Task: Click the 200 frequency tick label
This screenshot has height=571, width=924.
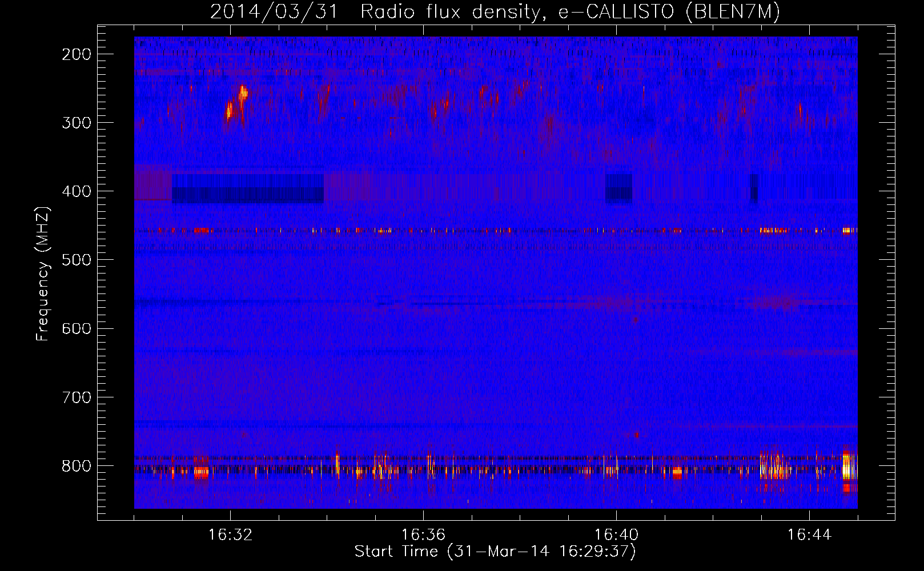Action: (76, 54)
